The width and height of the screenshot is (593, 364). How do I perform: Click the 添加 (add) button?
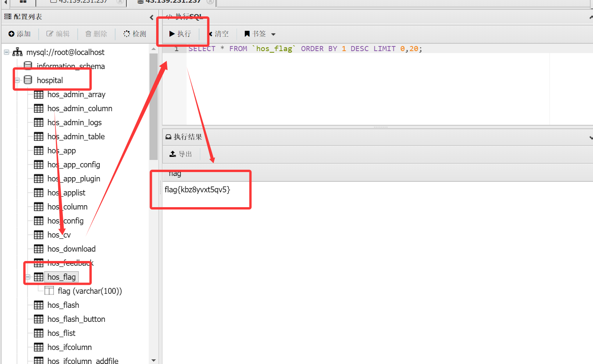click(20, 34)
